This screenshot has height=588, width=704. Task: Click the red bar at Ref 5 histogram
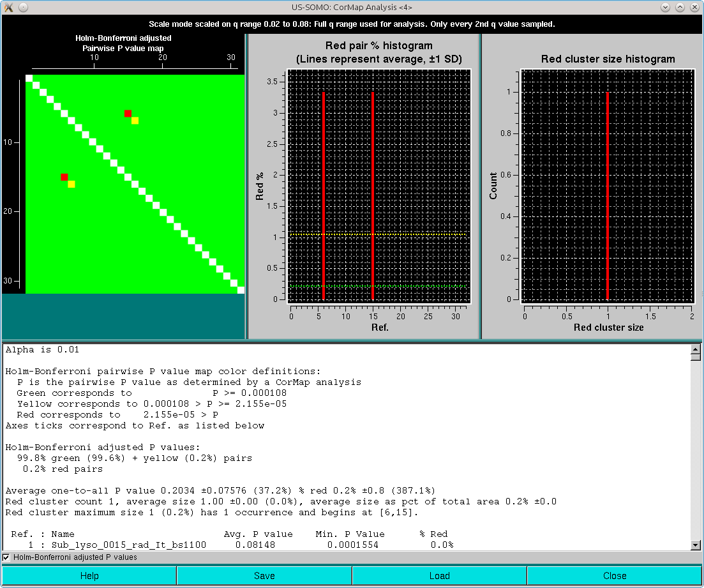323,192
